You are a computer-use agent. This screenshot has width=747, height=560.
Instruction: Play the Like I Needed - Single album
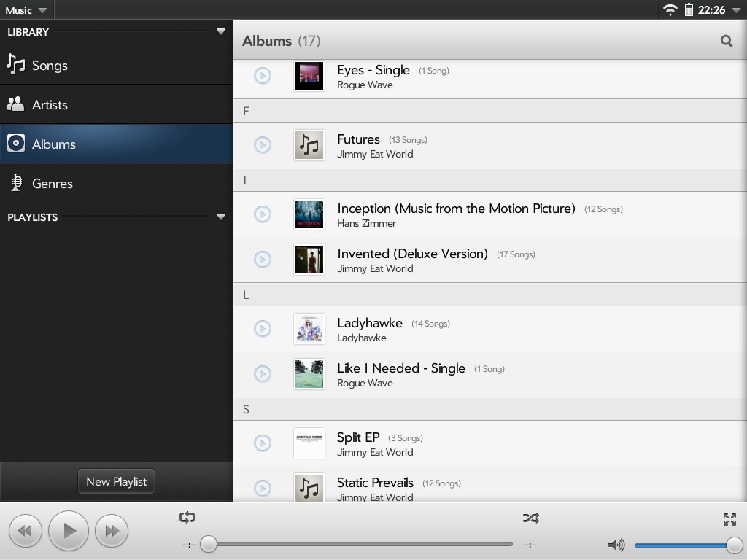pos(263,373)
